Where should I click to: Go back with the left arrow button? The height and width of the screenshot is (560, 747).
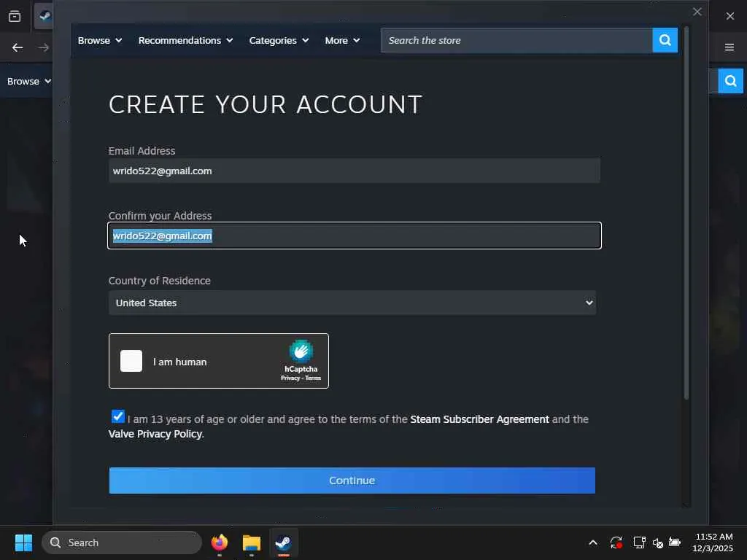[x=18, y=47]
